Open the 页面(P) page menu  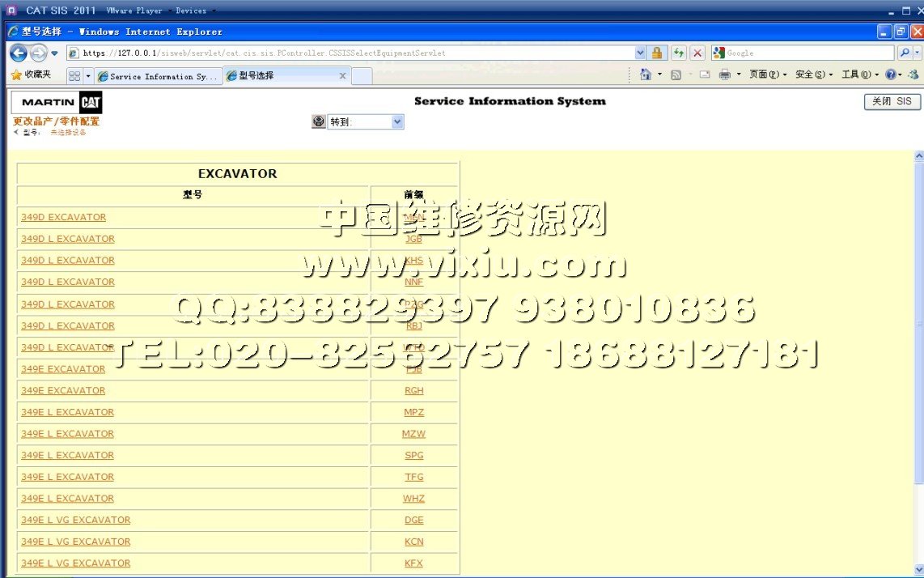coord(767,74)
